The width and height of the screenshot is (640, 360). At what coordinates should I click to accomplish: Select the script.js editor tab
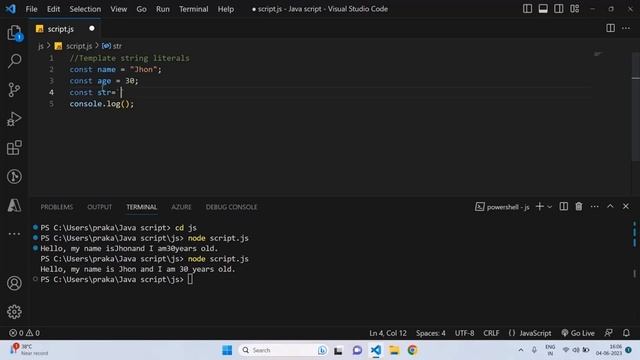[65, 29]
